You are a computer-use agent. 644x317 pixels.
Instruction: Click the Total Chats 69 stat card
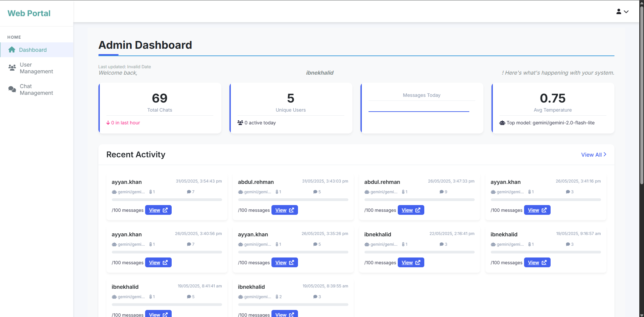coord(160,108)
